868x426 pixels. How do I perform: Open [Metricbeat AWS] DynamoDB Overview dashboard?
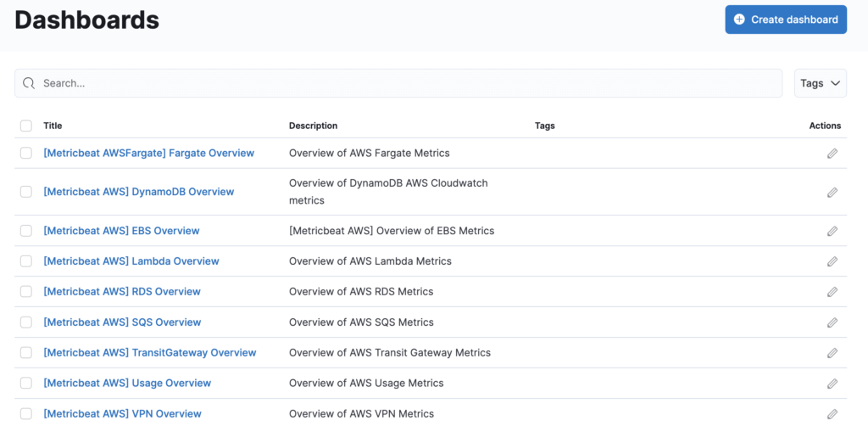click(x=139, y=192)
